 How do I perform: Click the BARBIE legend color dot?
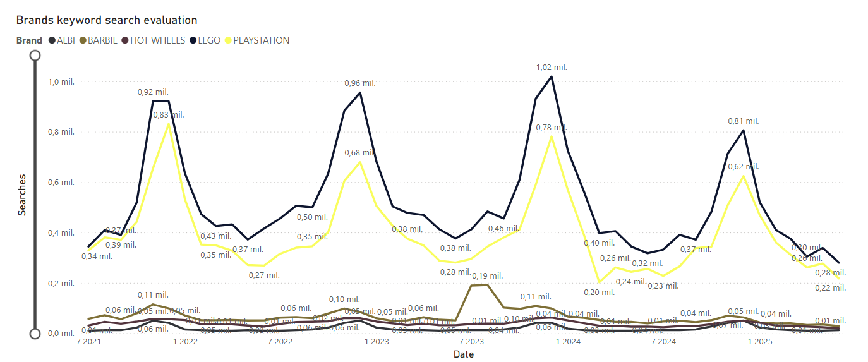tap(82, 40)
